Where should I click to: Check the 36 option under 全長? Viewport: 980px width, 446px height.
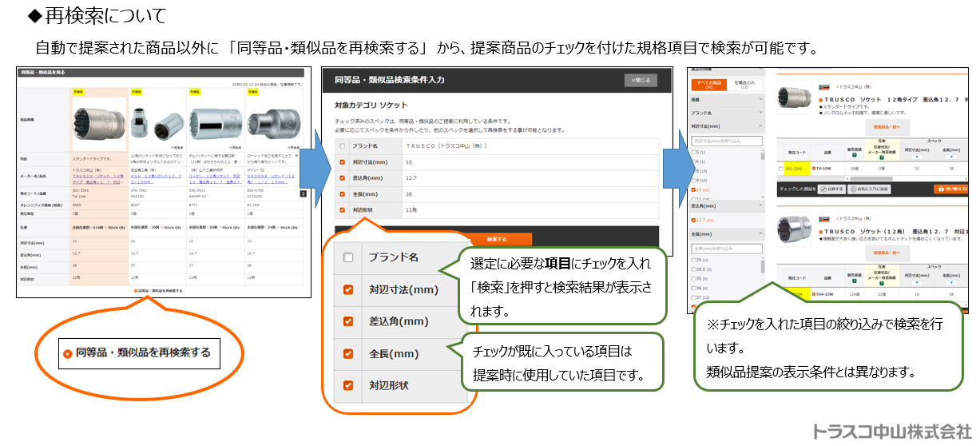click(x=693, y=288)
